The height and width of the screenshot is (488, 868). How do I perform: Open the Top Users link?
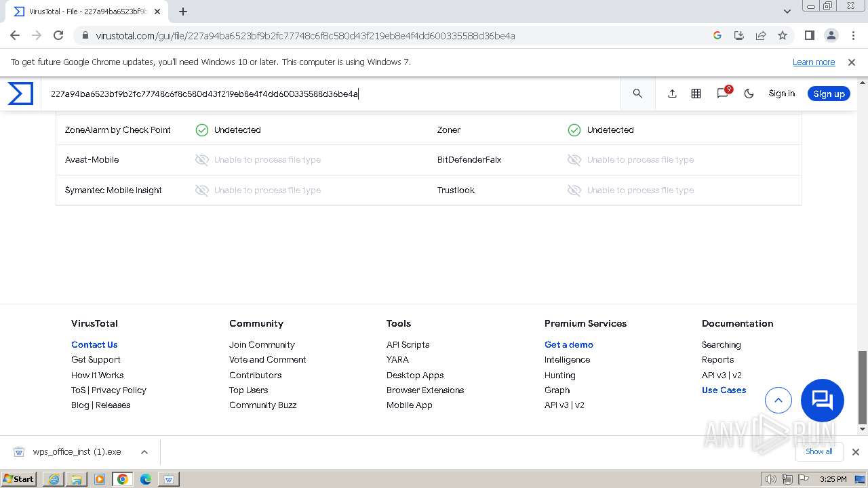click(x=248, y=390)
